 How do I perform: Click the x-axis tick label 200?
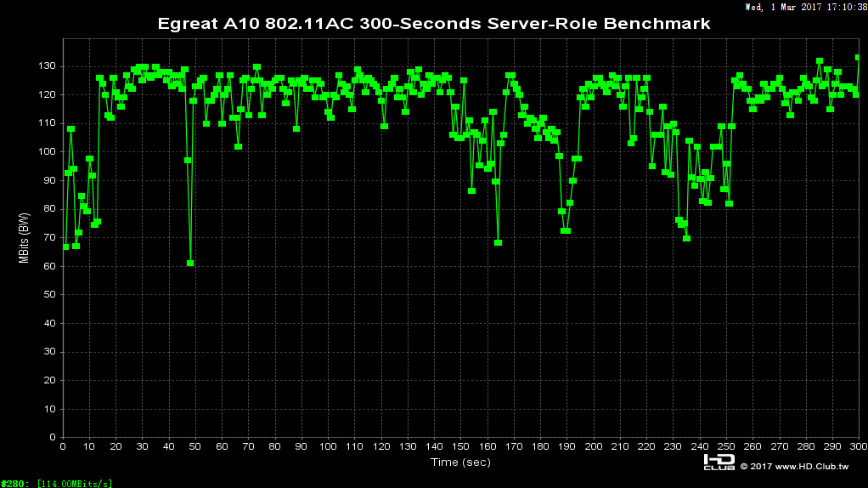point(594,446)
